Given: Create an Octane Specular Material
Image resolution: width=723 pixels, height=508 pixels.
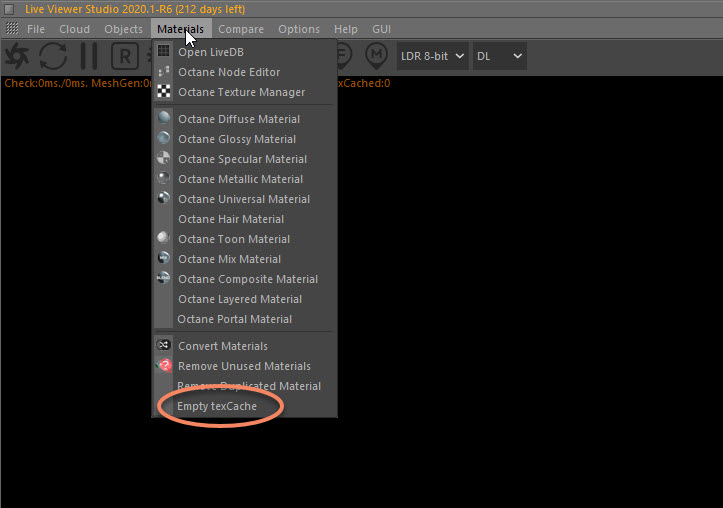Looking at the screenshot, I should pyautogui.click(x=244, y=159).
